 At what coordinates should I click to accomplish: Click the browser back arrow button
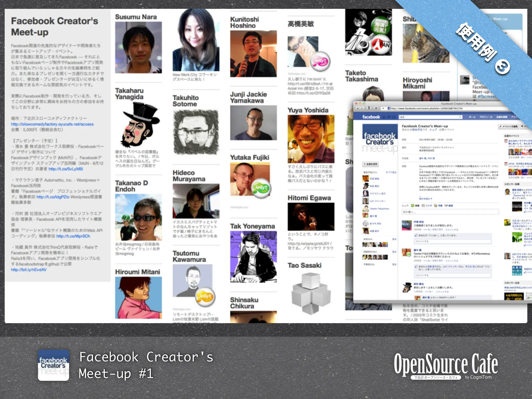click(357, 108)
